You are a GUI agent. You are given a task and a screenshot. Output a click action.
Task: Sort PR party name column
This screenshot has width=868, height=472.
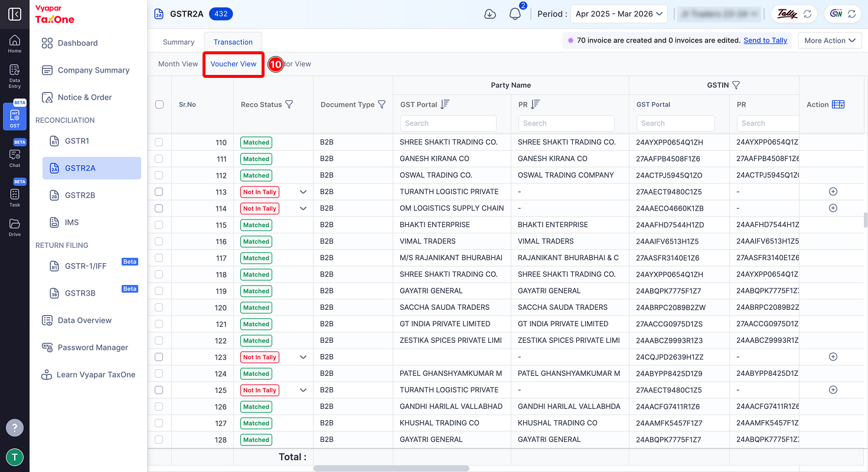point(536,104)
